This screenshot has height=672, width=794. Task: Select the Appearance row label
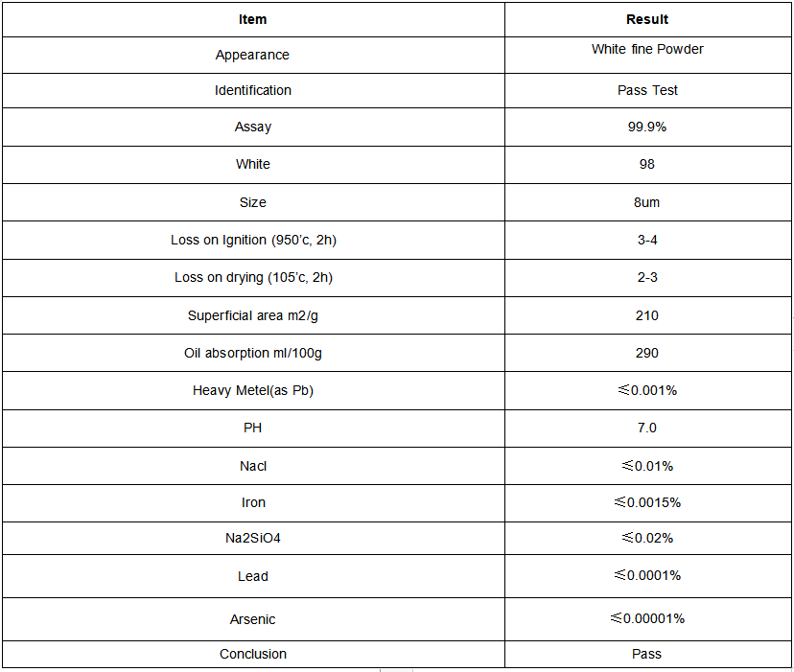click(252, 55)
